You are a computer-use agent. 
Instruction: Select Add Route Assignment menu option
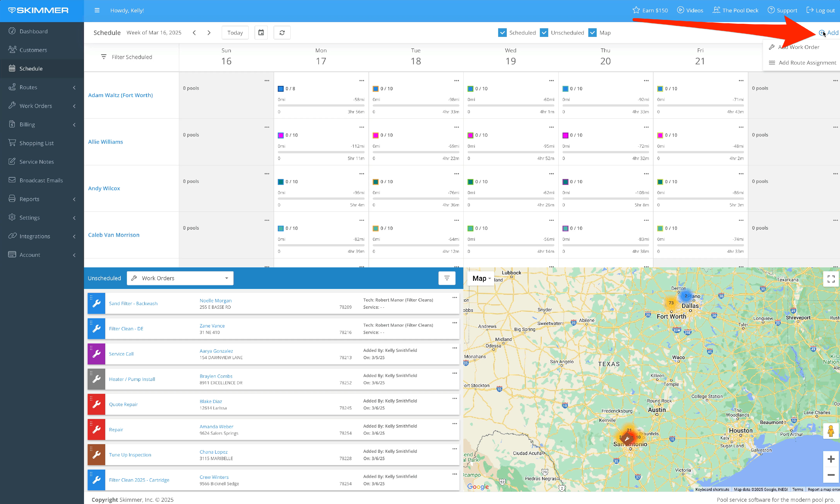pyautogui.click(x=807, y=62)
